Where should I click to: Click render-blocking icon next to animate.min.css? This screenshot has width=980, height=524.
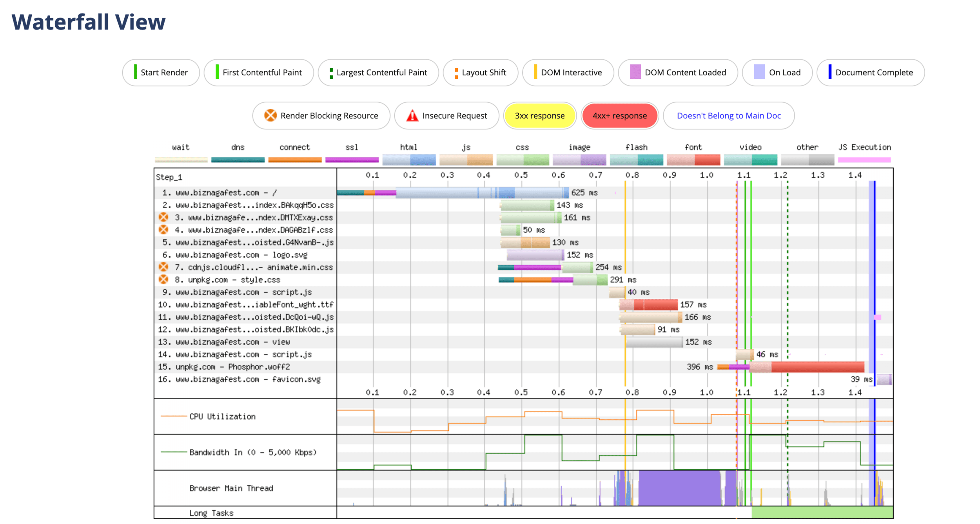[x=163, y=267]
